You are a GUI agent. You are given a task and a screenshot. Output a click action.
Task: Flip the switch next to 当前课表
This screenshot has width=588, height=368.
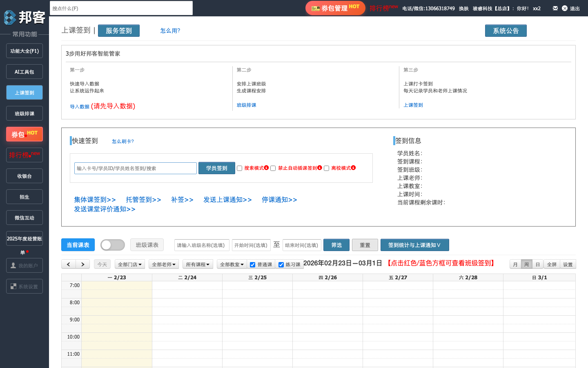pos(112,245)
